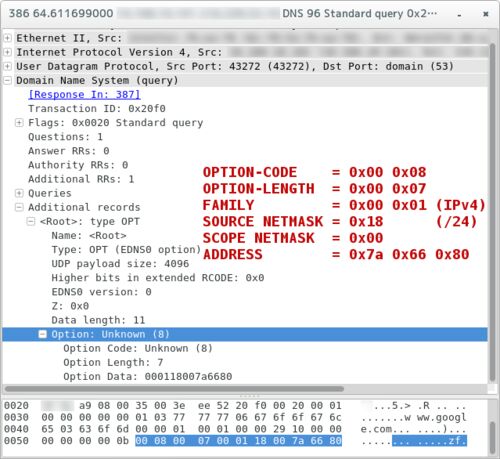Click the horizontal scrollbar under the tree
500x459 pixels.
174,389
